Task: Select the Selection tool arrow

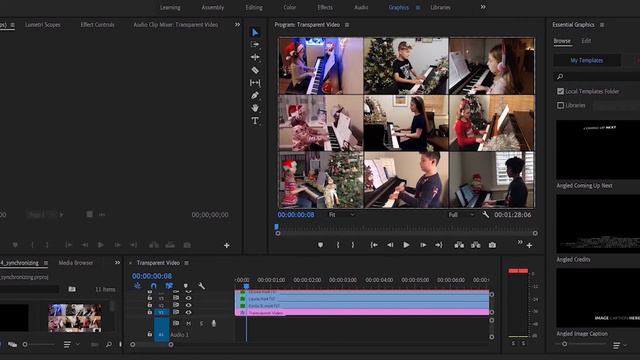Action: tap(255, 32)
